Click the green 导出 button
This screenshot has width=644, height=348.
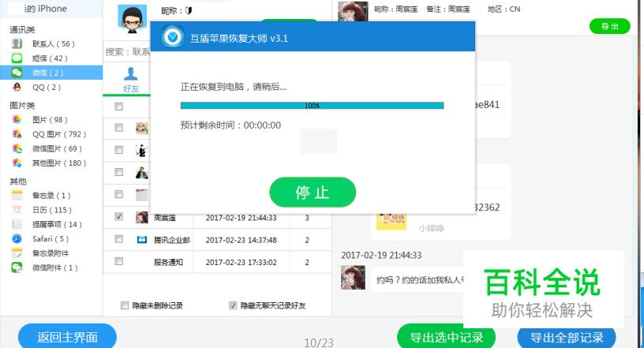609,26
